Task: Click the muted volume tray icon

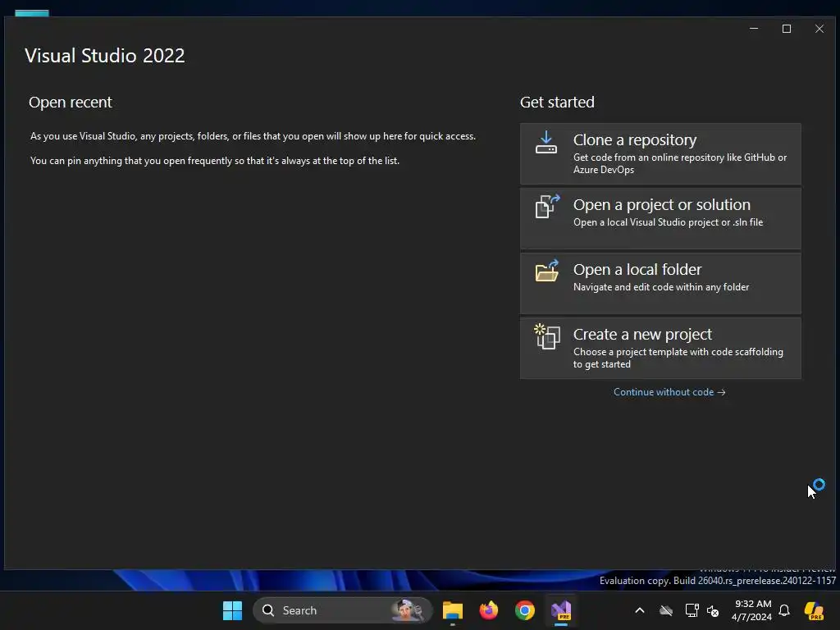Action: 713,610
